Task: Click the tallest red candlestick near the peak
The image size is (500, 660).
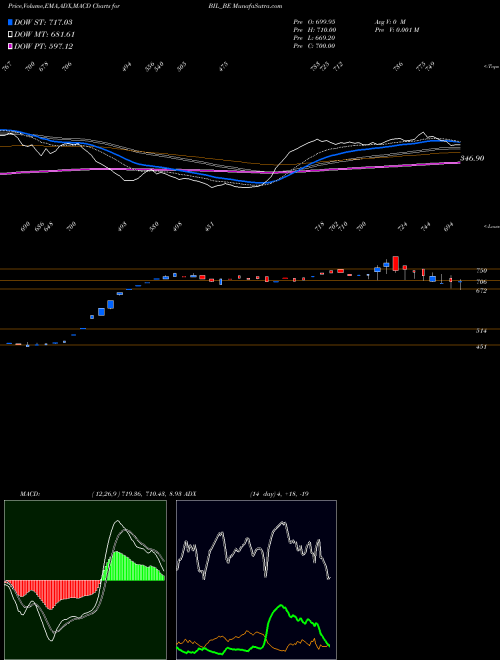Action: pyautogui.click(x=395, y=263)
